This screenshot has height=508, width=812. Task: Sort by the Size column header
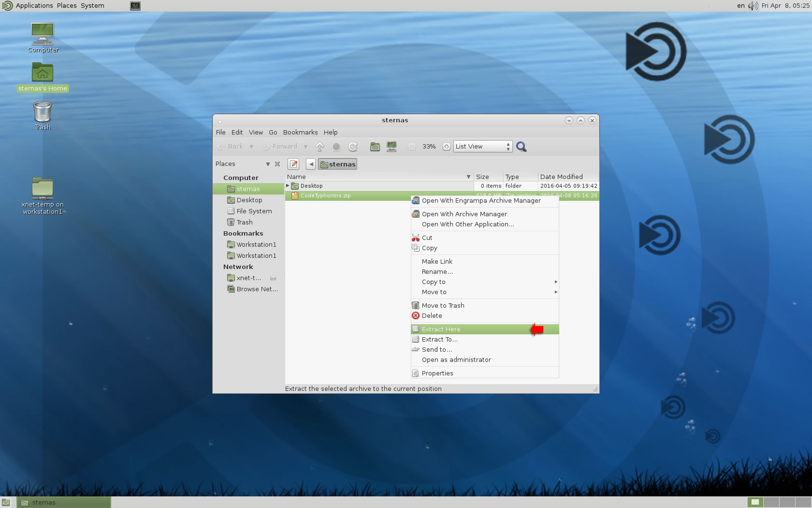pos(489,177)
